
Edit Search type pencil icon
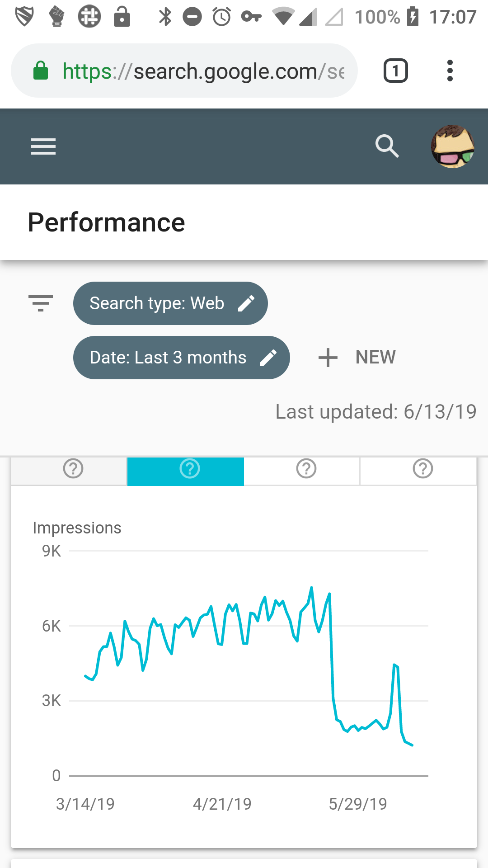(x=246, y=303)
